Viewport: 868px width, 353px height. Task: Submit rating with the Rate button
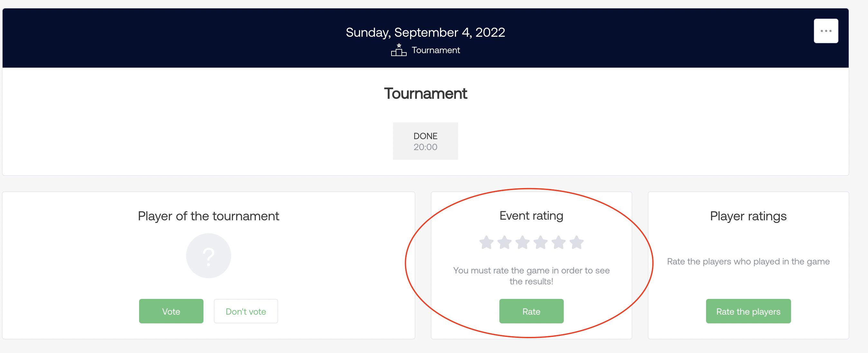(531, 311)
